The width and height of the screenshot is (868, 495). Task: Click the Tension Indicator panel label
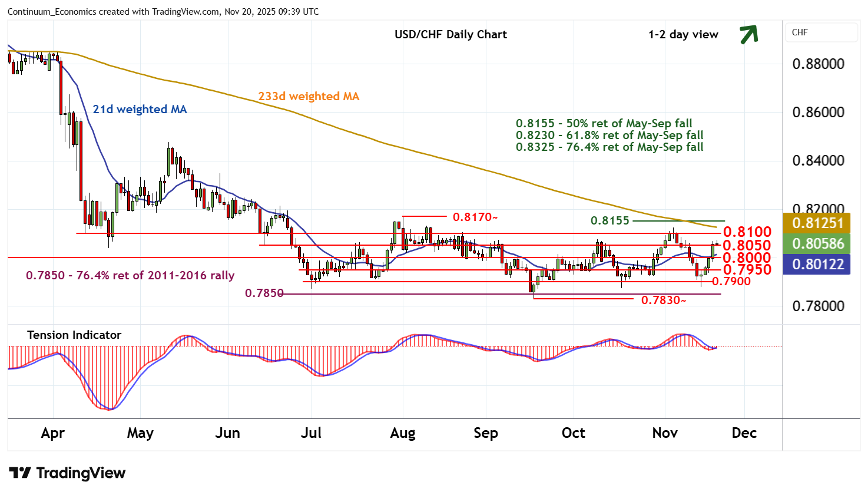[74, 335]
